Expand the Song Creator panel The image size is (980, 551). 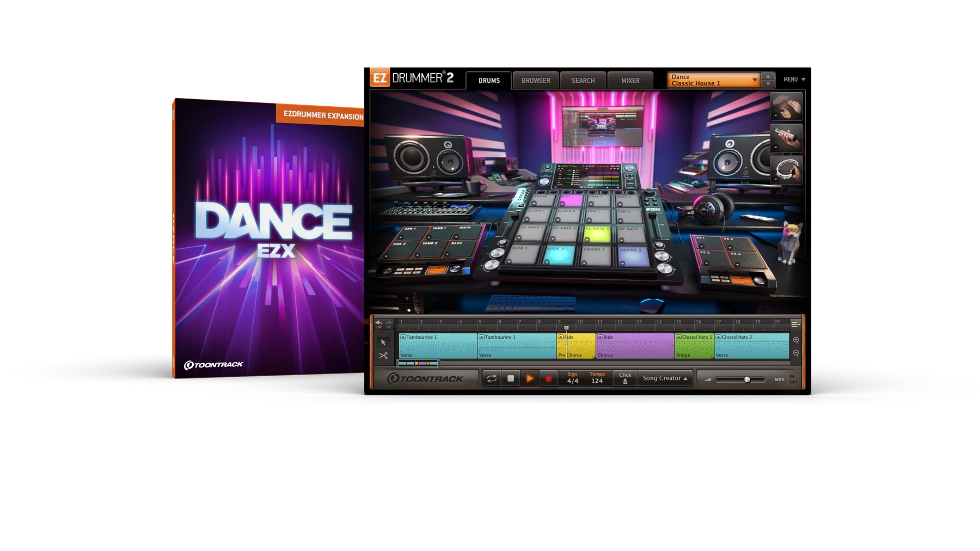(x=665, y=378)
